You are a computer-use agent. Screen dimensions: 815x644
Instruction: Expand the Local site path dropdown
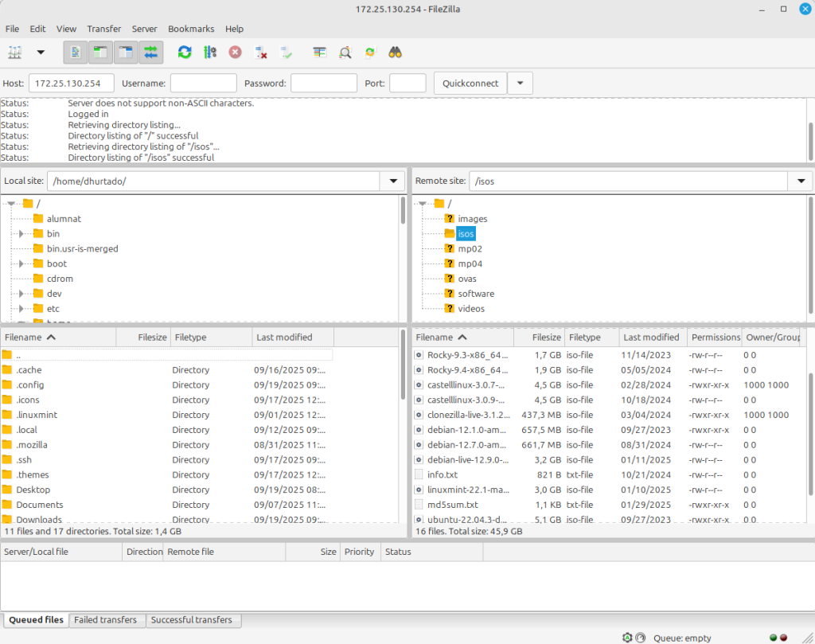(x=392, y=181)
